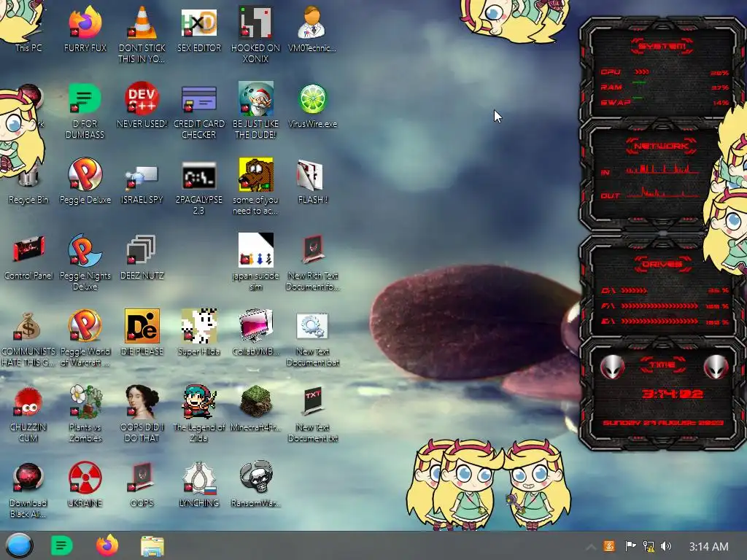Select the LYNCHING noose icon
This screenshot has width=747, height=560.
point(198,484)
